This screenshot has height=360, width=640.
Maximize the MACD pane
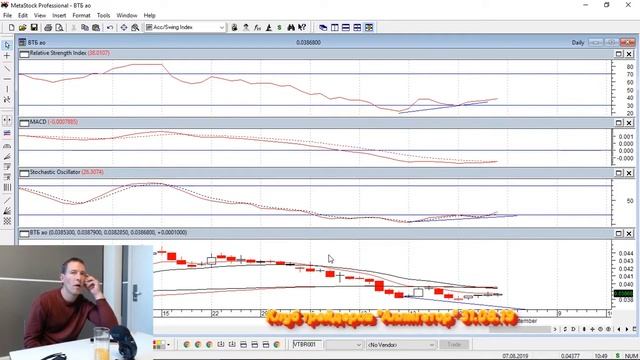[x=619, y=122]
